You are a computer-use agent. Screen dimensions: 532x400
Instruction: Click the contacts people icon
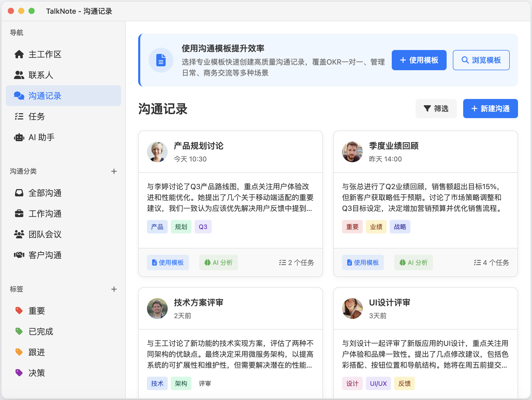[x=19, y=75]
